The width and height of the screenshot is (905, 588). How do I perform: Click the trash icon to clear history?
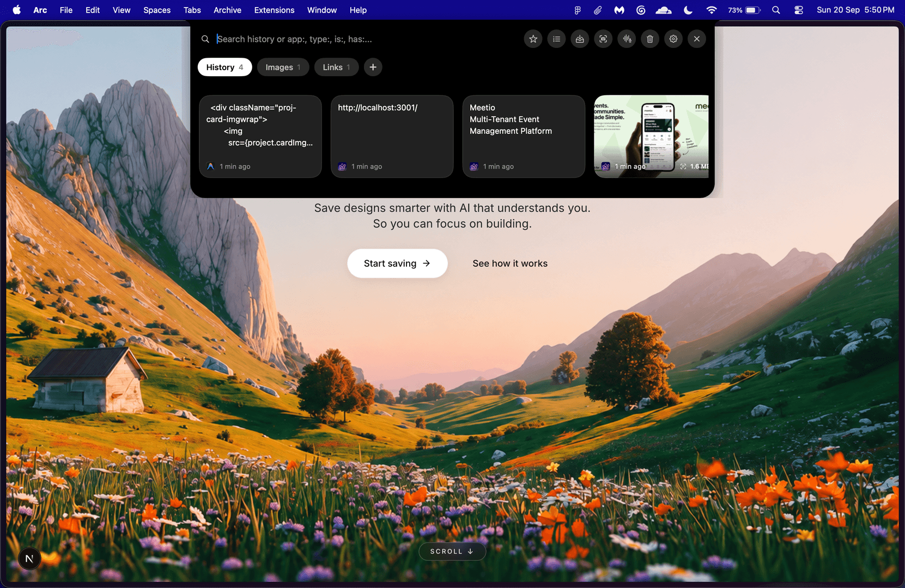coord(650,39)
